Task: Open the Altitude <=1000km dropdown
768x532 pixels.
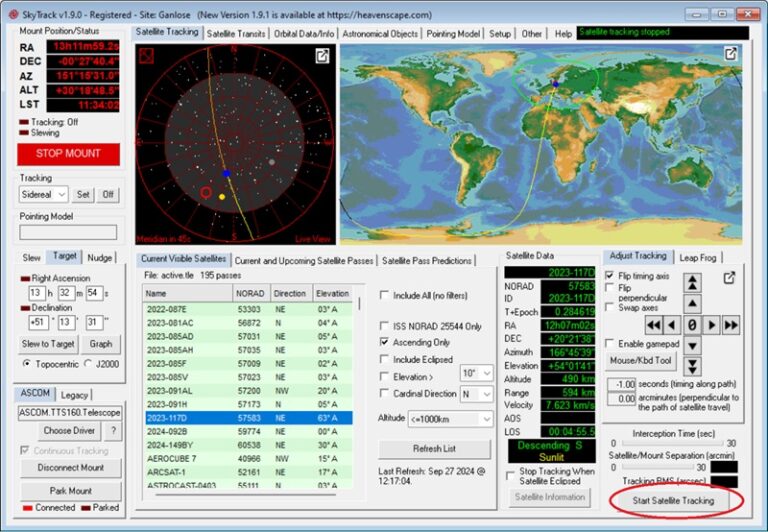Action: point(451,419)
